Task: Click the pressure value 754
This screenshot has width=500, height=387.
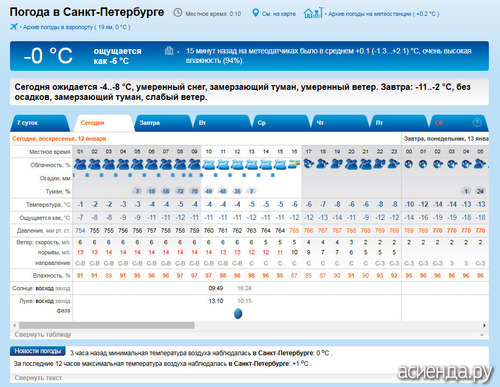Action: (x=80, y=230)
